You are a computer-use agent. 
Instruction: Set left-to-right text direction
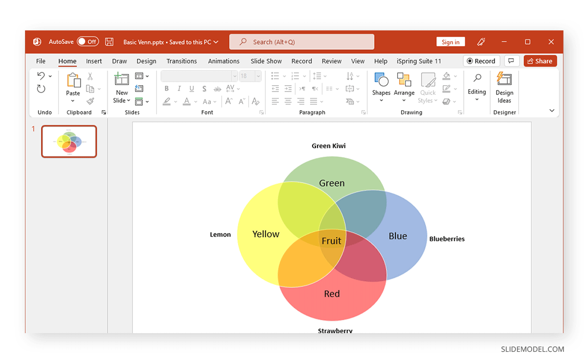[x=302, y=89]
